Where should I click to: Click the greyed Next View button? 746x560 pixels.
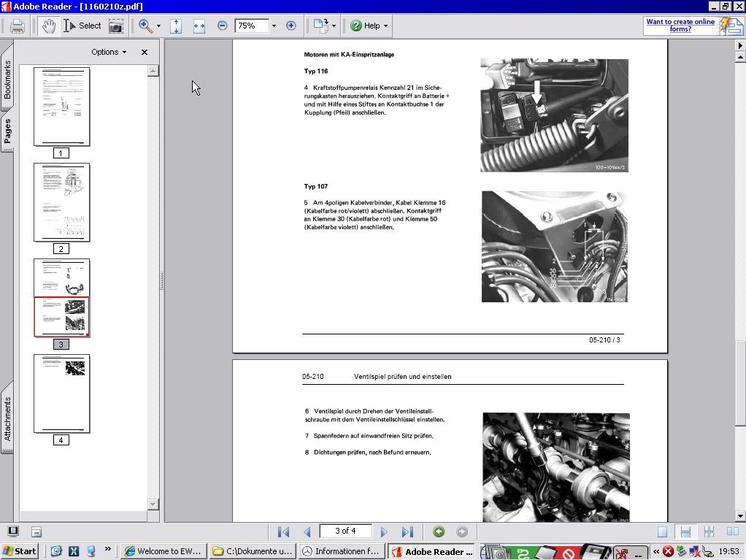tap(461, 532)
